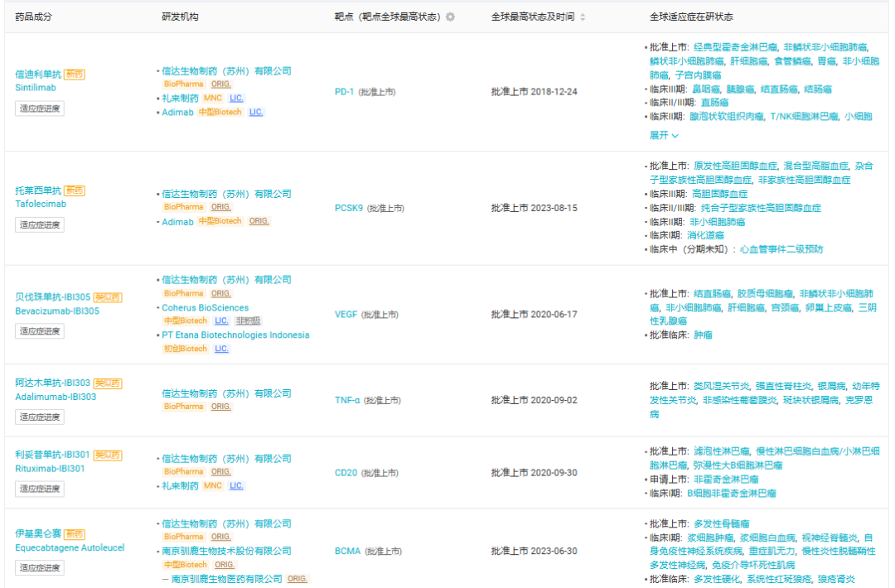Open target column settings gear icon
Image resolution: width=895 pixels, height=588 pixels.
pos(450,17)
